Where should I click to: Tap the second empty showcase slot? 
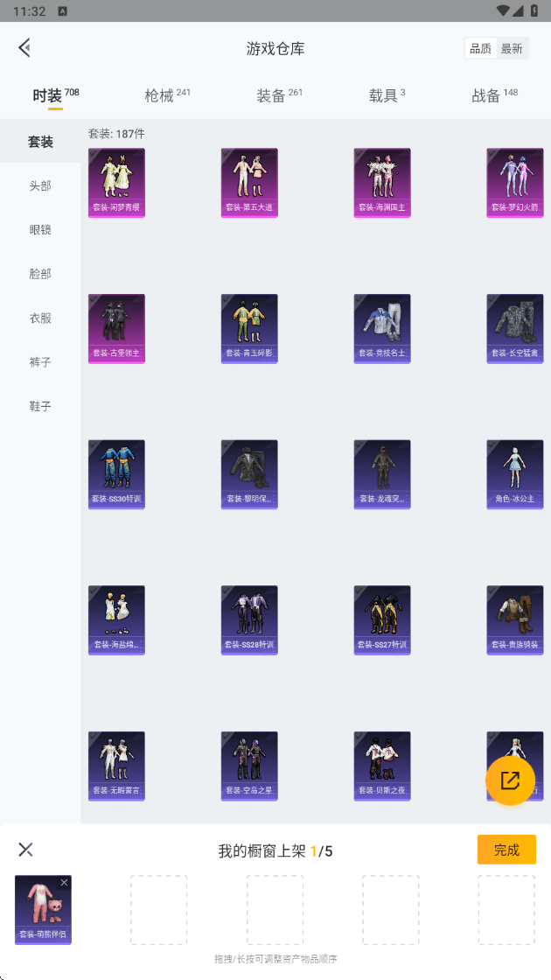click(275, 909)
